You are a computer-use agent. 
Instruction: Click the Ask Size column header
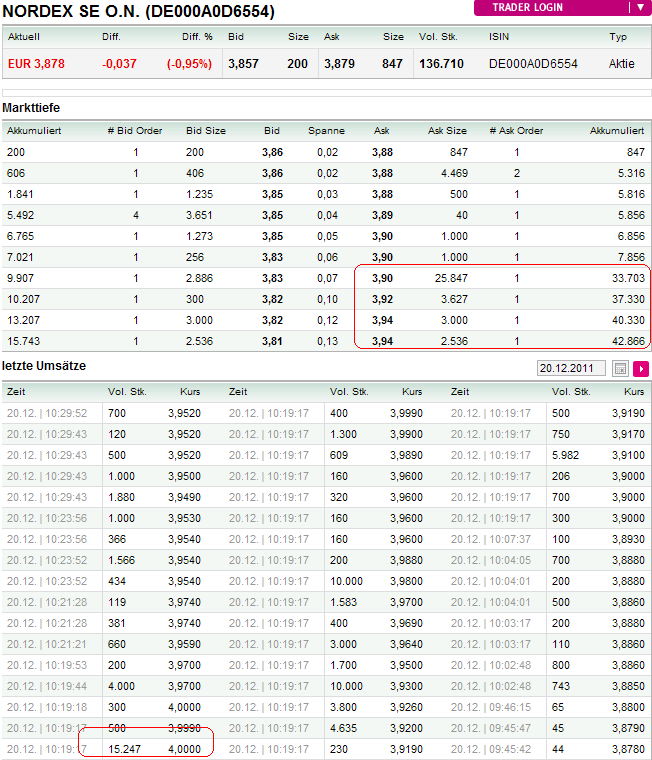click(x=447, y=130)
